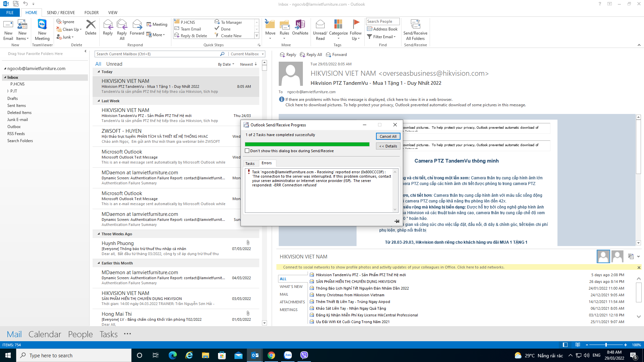Open the Address Book
644x362 pixels.
tap(382, 29)
